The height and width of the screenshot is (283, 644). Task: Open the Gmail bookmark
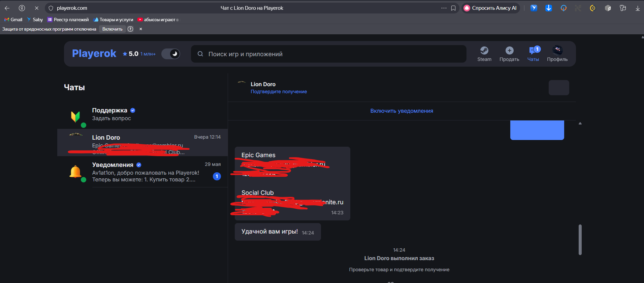(x=13, y=20)
